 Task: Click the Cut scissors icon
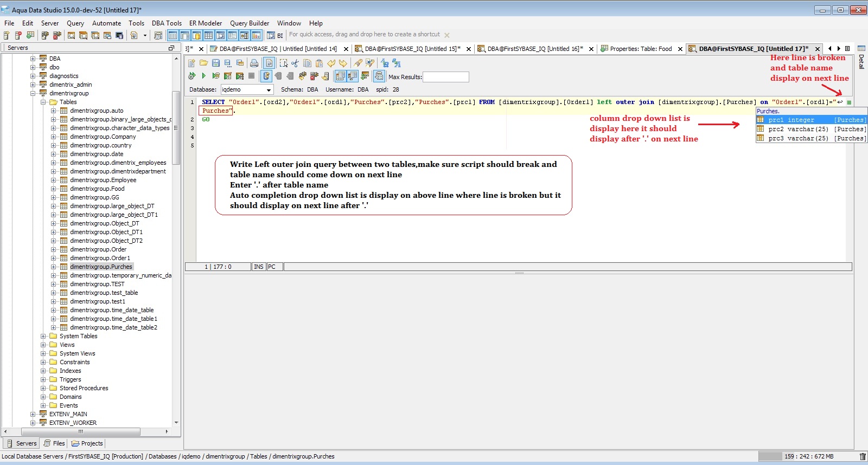click(295, 63)
